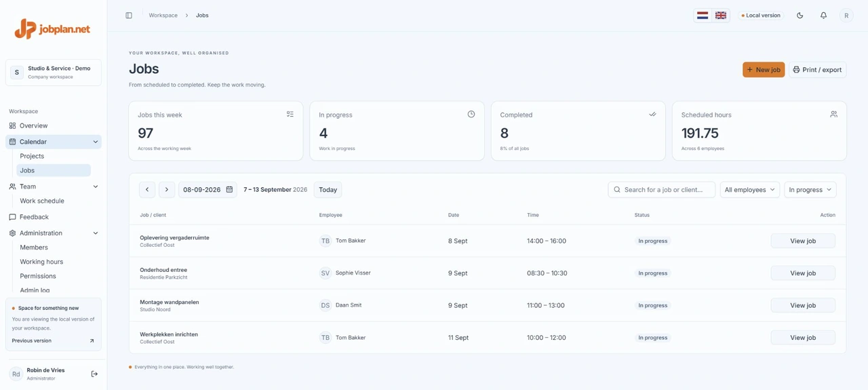Image resolution: width=868 pixels, height=390 pixels.
Task: Go to next week arrow
Action: point(167,190)
